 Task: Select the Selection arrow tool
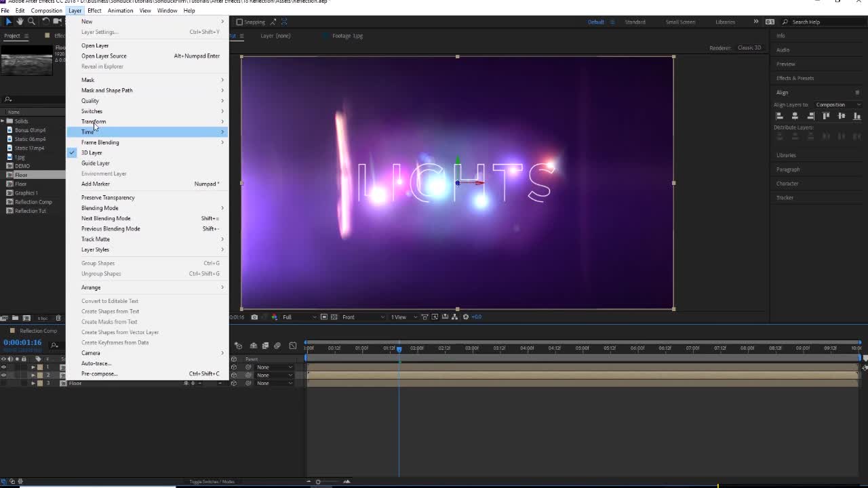click(x=9, y=22)
